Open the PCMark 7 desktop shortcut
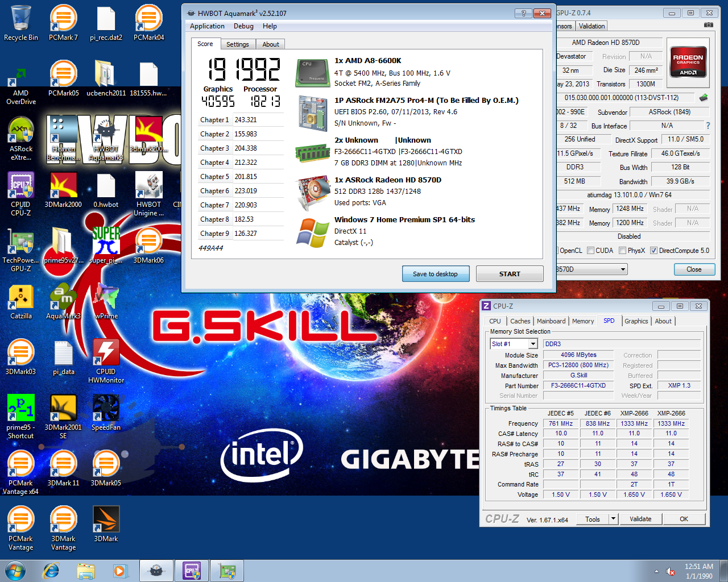This screenshot has width=728, height=582. 63,23
